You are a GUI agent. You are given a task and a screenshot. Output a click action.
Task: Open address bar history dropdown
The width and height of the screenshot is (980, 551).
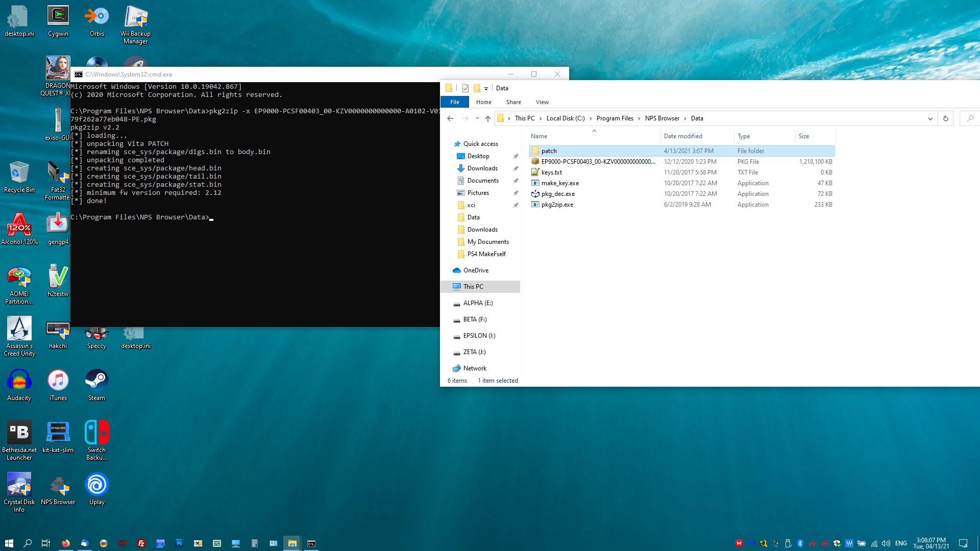[x=930, y=118]
